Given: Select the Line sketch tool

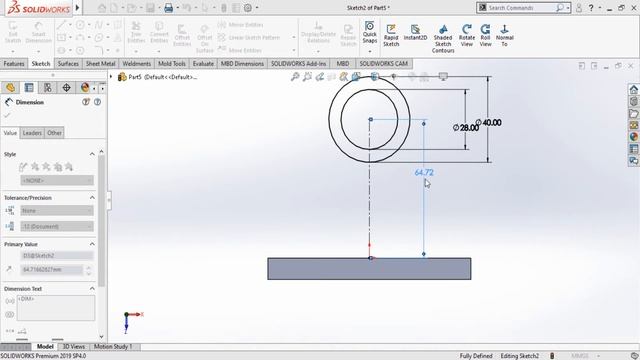Looking at the screenshot, I should (61, 25).
